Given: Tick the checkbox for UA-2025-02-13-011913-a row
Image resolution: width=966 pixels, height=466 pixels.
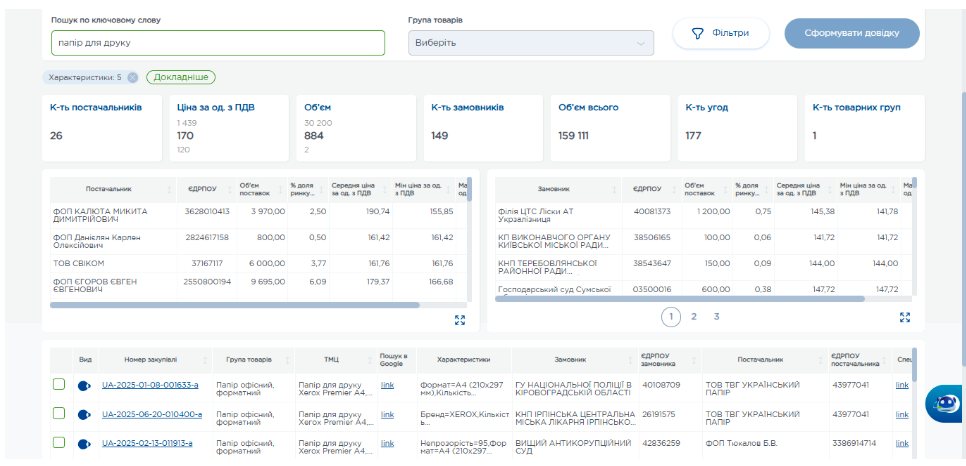Looking at the screenshot, I should coord(59,442).
